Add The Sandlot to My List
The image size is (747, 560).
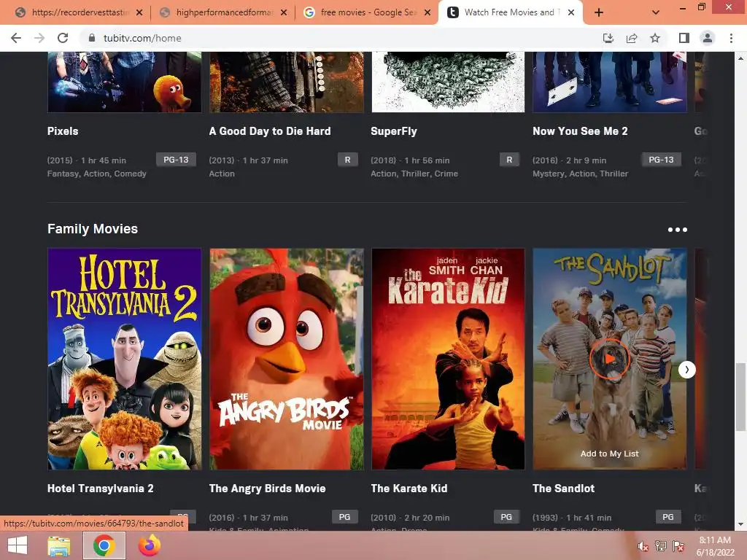click(609, 454)
